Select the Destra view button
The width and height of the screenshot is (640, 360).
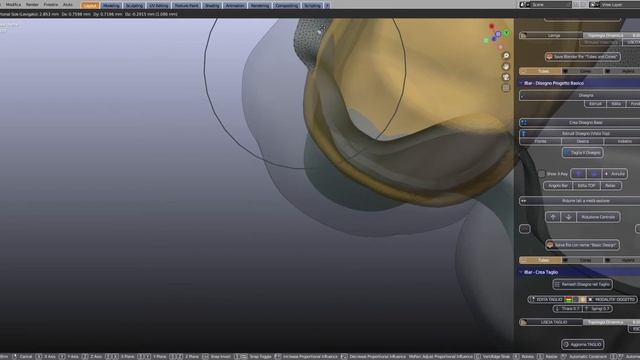point(583,141)
